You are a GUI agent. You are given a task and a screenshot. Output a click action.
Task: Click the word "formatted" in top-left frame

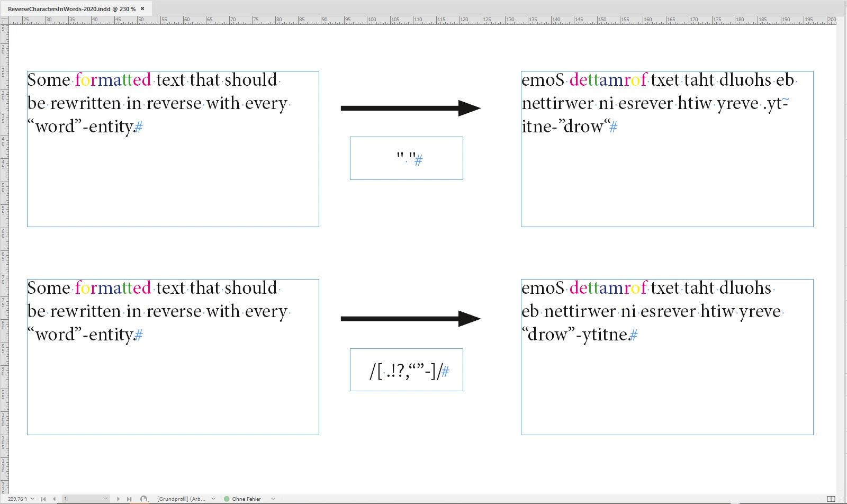click(113, 80)
